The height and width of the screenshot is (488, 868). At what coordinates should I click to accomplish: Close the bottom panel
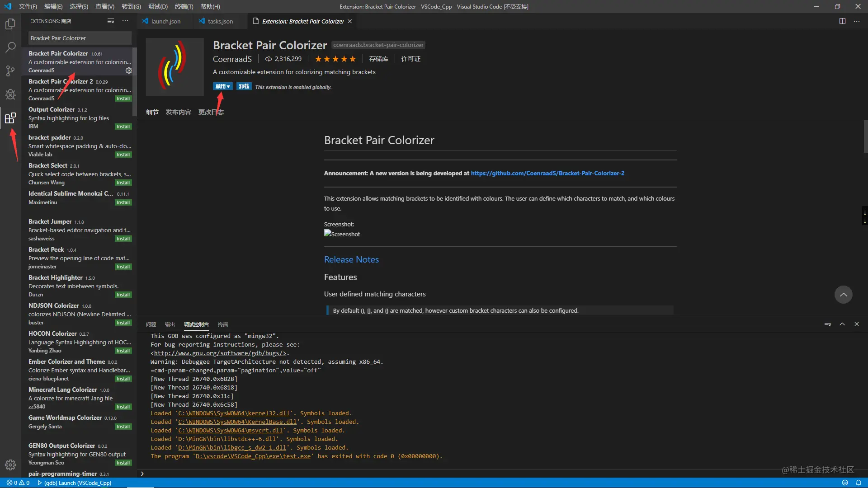coord(857,324)
